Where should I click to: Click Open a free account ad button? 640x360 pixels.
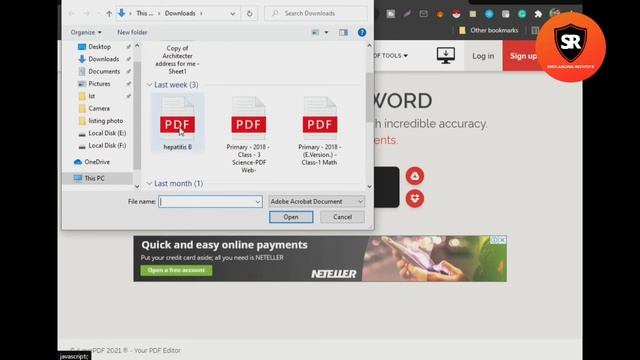tap(176, 271)
